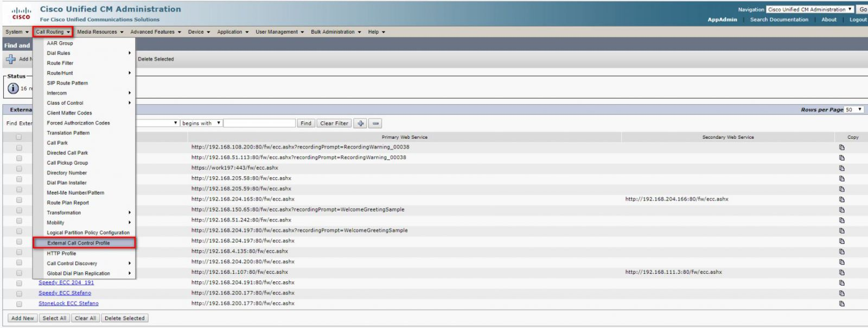Check the box for StoneLock ECC Stefano
Viewport: 868px width, 328px height.
(x=19, y=304)
